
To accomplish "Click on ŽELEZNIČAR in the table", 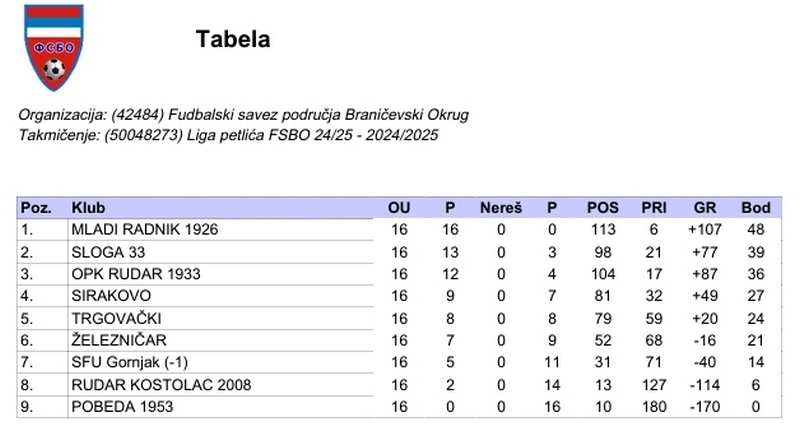I will tap(118, 340).
